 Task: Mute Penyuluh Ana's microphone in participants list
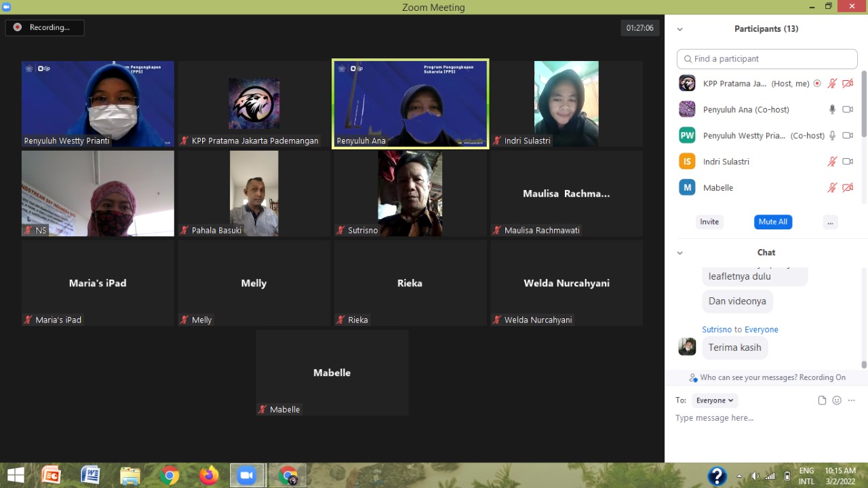pos(832,109)
